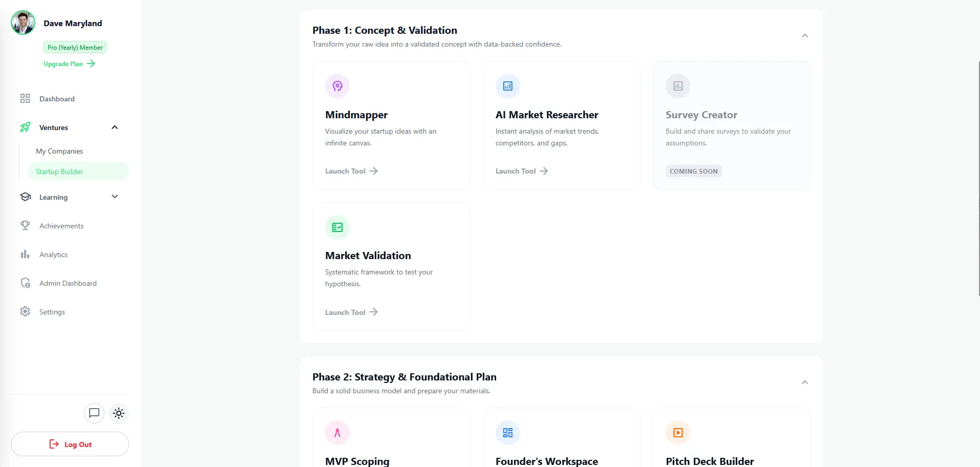Screen dimensions: 980x467
Task: Open the Dashboard menu item
Action: click(70, 99)
